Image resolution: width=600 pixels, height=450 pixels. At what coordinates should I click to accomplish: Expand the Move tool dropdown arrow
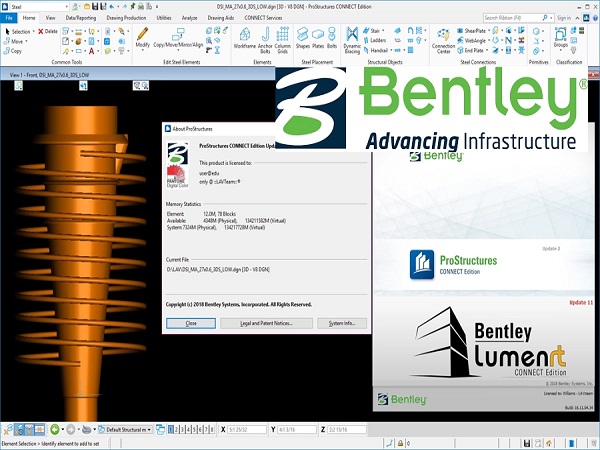click(x=26, y=41)
